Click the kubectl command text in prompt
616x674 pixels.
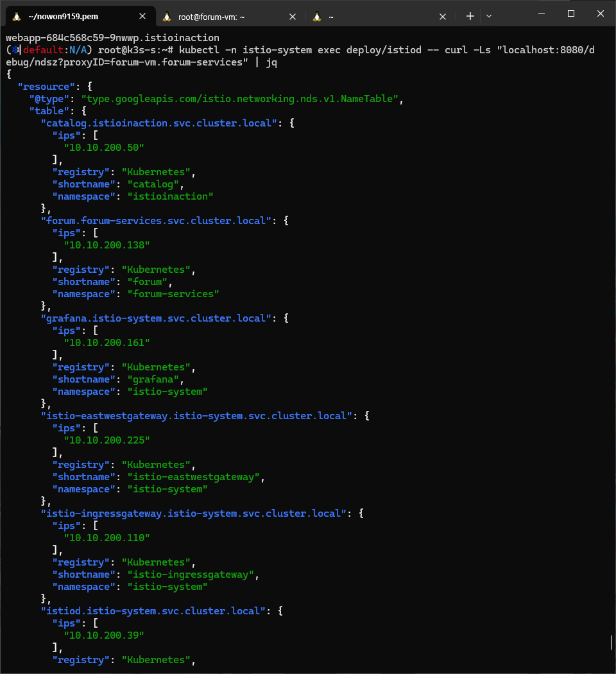click(x=300, y=56)
